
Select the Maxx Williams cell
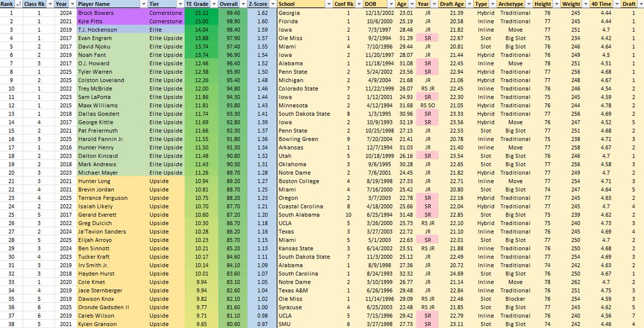click(x=112, y=106)
